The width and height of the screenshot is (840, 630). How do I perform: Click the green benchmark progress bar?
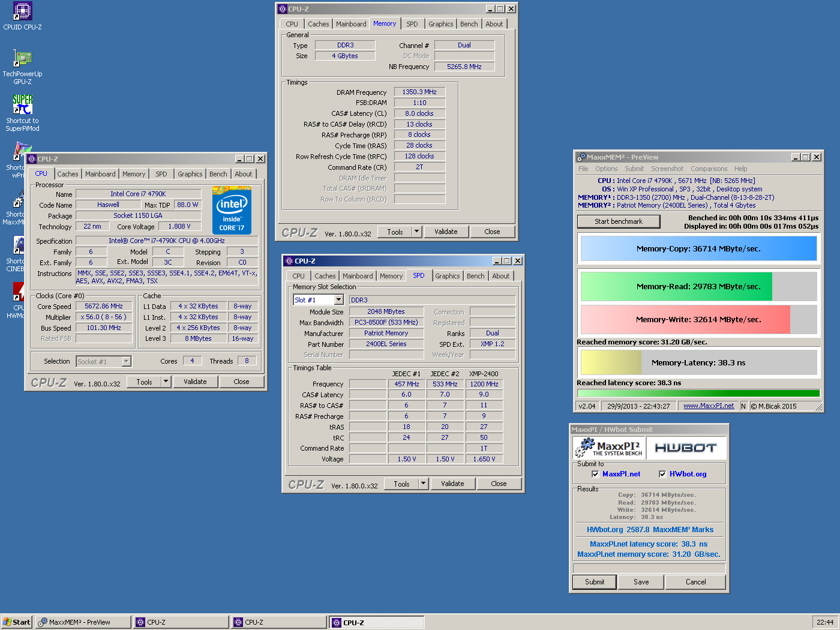(698, 394)
